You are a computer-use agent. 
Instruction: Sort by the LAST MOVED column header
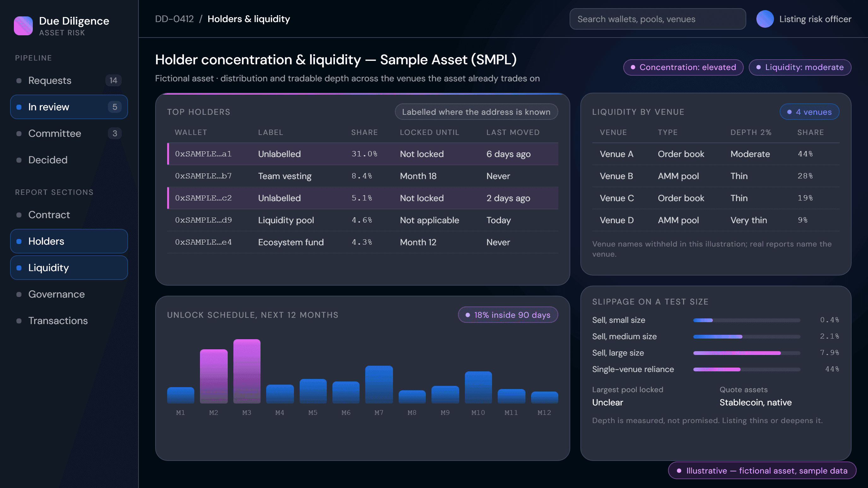click(513, 132)
